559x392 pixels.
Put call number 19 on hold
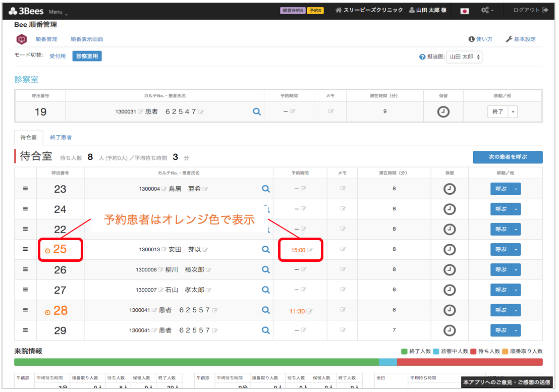click(x=443, y=111)
